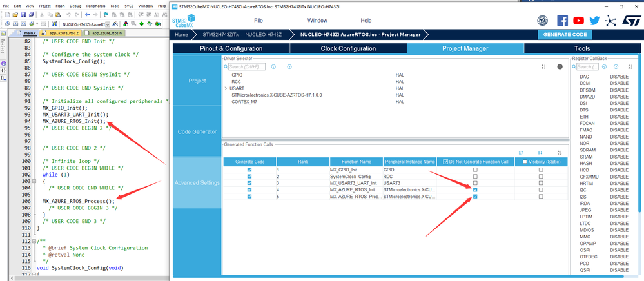Click the info icon in Driver Selector
This screenshot has height=281, width=644.
(x=560, y=66)
